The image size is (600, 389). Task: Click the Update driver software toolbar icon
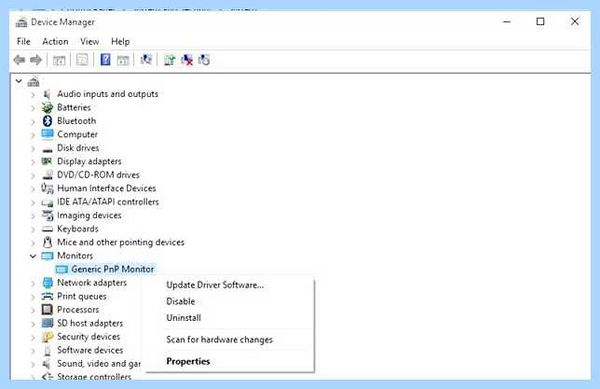(169, 60)
